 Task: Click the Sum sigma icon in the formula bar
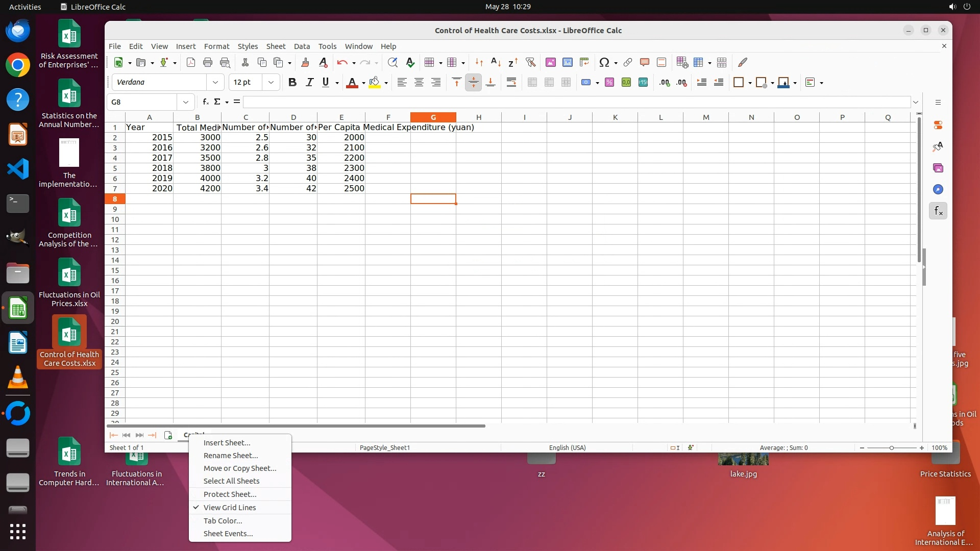217,102
